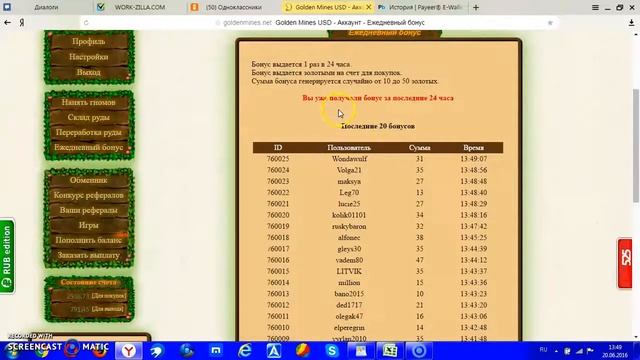640x360 pixels.
Task: Click the goldenmines.net address bar
Action: point(318,23)
